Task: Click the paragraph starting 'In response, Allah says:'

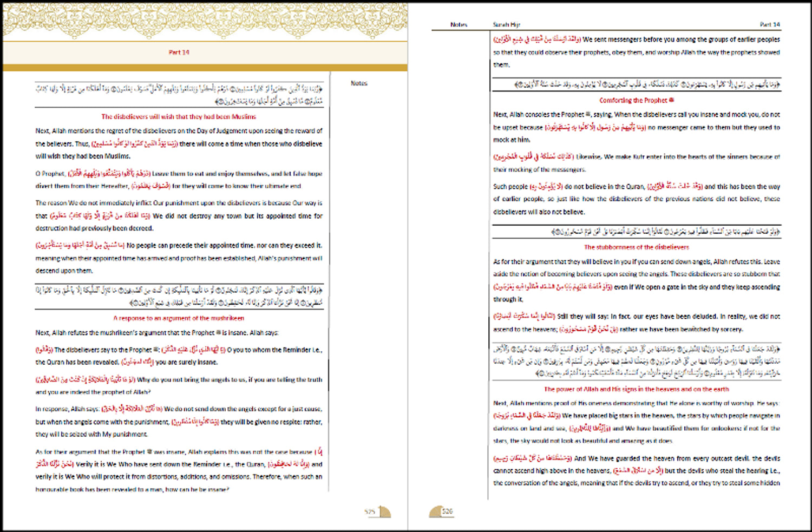Action: pyautogui.click(x=179, y=422)
